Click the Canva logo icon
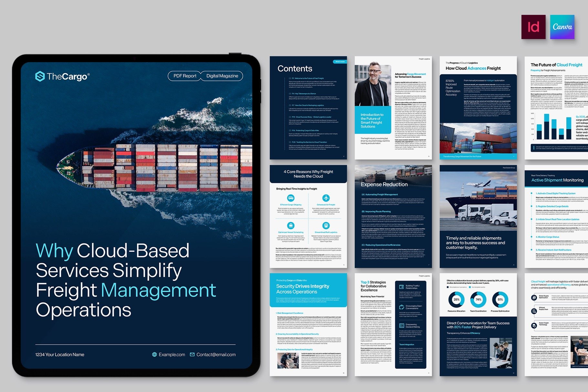Viewport: 588px width, 392px height. coord(562,27)
